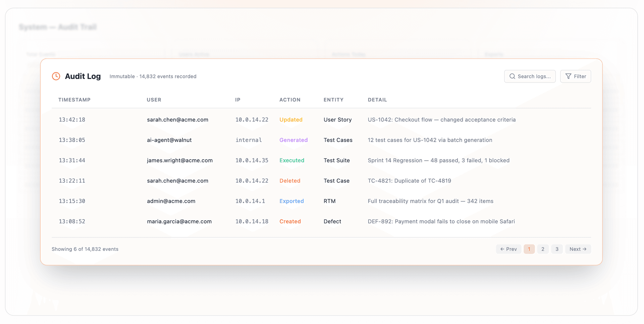Open the Deleted TC-4821 log entry
Viewport: 644px width, 324px height.
(x=409, y=181)
